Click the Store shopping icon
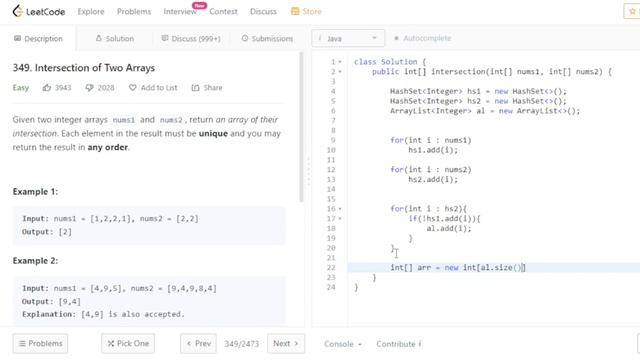The height and width of the screenshot is (360, 640). pos(295,11)
